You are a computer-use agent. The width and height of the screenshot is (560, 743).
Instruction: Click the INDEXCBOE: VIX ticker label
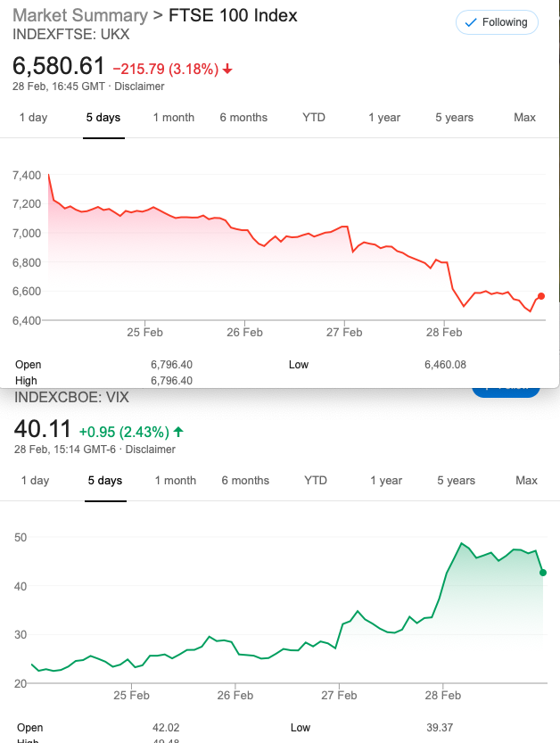[71, 397]
